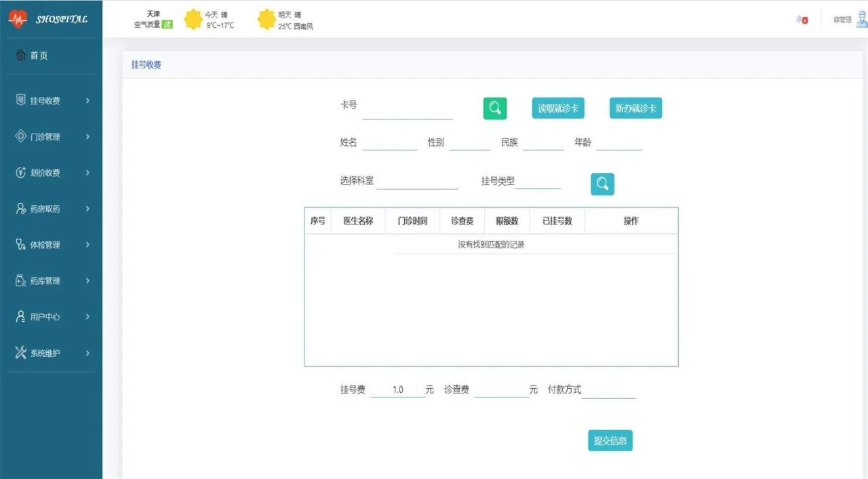This screenshot has width=868, height=479.
Task: Click the 药房取药 sidebar icon
Action: click(20, 209)
